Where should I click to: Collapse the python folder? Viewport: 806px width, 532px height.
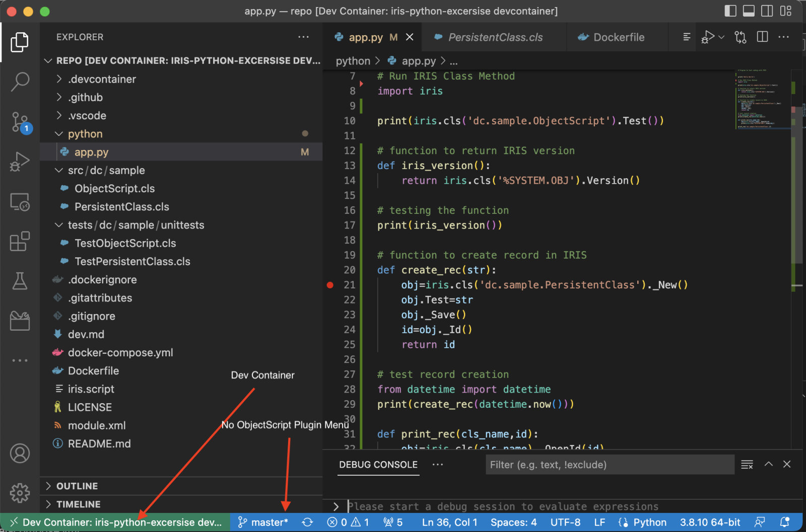pyautogui.click(x=181, y=134)
